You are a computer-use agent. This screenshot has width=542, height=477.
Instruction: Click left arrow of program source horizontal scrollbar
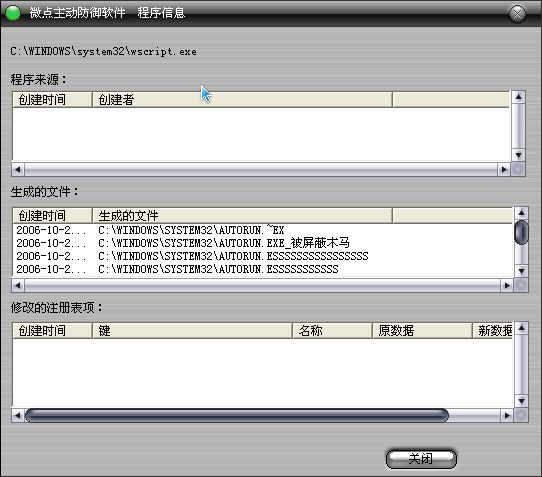(18, 169)
